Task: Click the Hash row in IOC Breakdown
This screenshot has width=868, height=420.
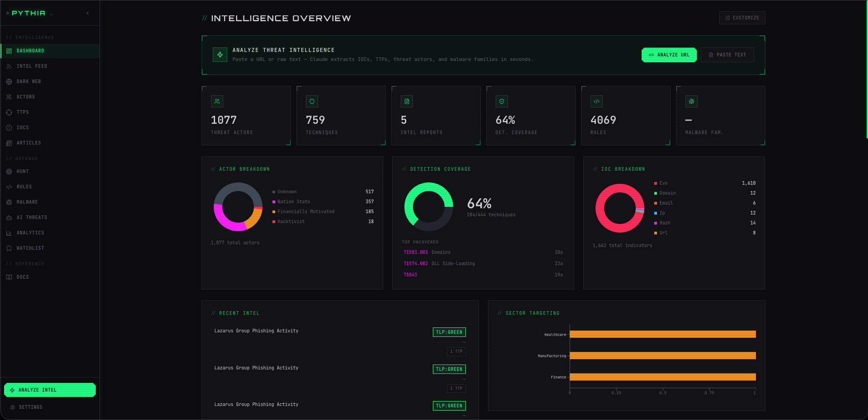Action: click(705, 223)
